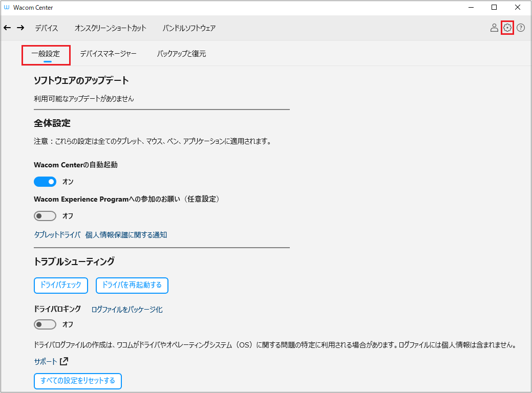Open the タブレットドライバ link
Screen dimensions: 532x393
pyautogui.click(x=57, y=235)
